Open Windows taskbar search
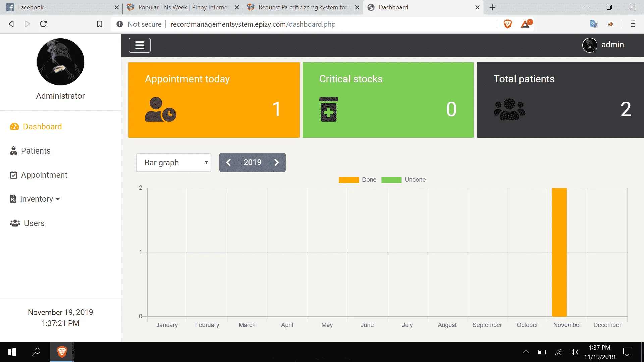 (36, 352)
